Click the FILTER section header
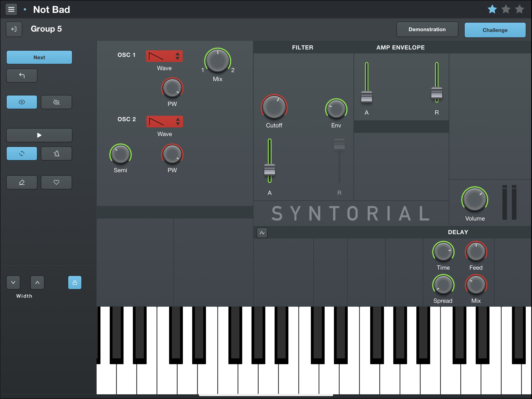This screenshot has width=532, height=399. [303, 47]
